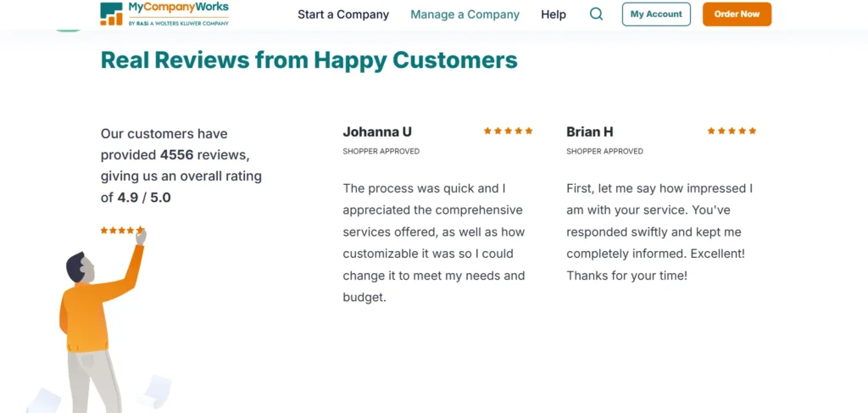Screen dimensions: 868x413
Task: Click the Real Reviews from Happy Customers heading
Action: 309,60
